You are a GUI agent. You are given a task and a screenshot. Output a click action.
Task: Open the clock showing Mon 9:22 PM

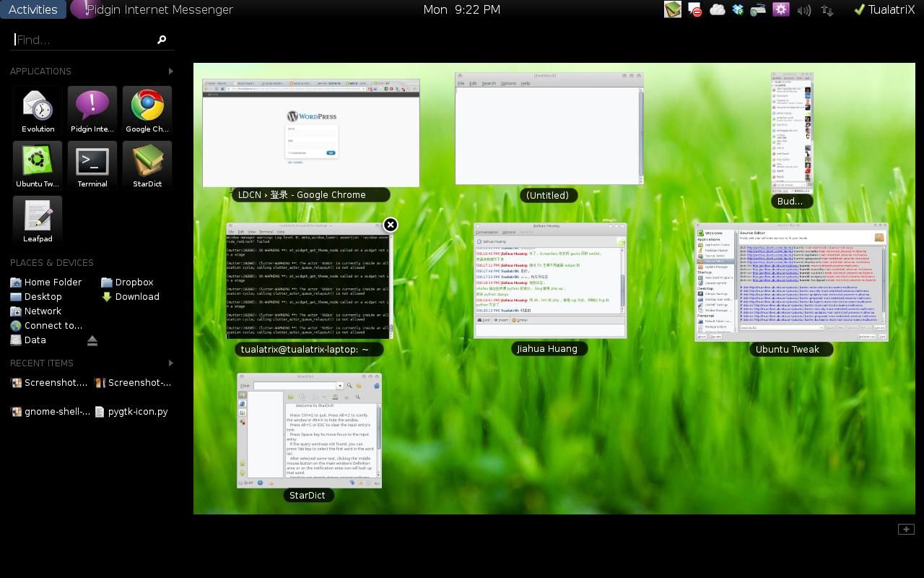(x=461, y=9)
